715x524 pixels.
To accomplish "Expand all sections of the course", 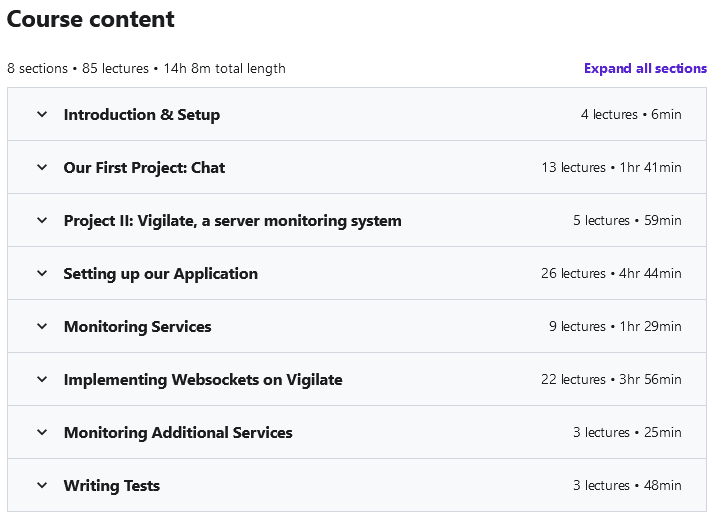I will coord(645,69).
